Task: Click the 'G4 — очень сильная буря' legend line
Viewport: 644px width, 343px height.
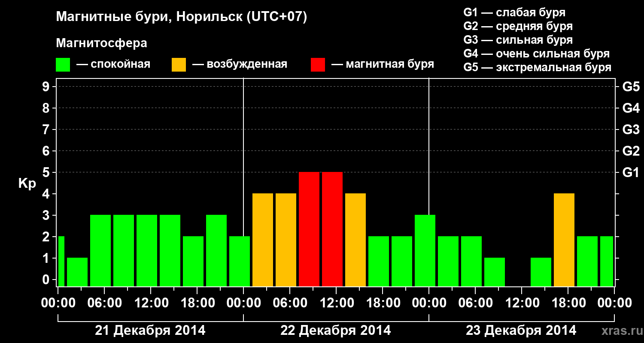Action: pos(537,54)
